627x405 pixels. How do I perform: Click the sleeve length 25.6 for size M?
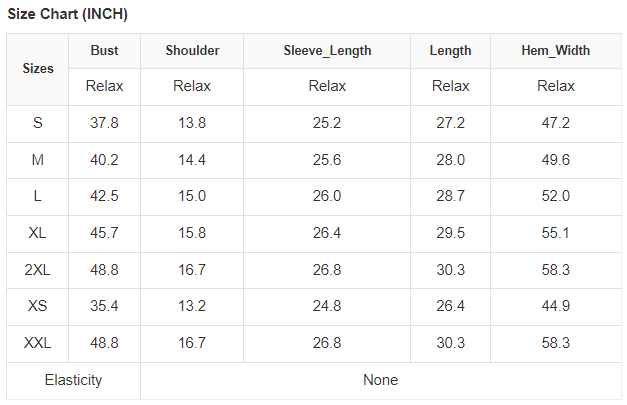point(327,160)
